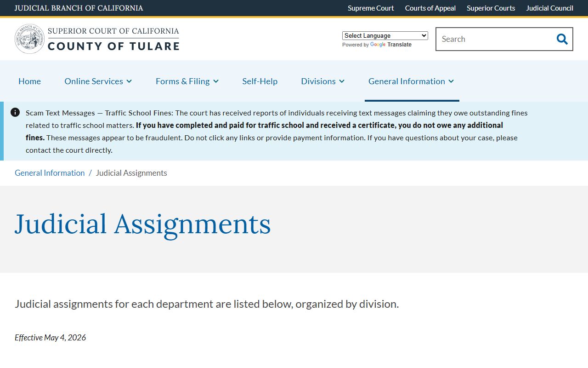Click the Judicial Assignments page heading
This screenshot has width=588, height=368.
(143, 224)
